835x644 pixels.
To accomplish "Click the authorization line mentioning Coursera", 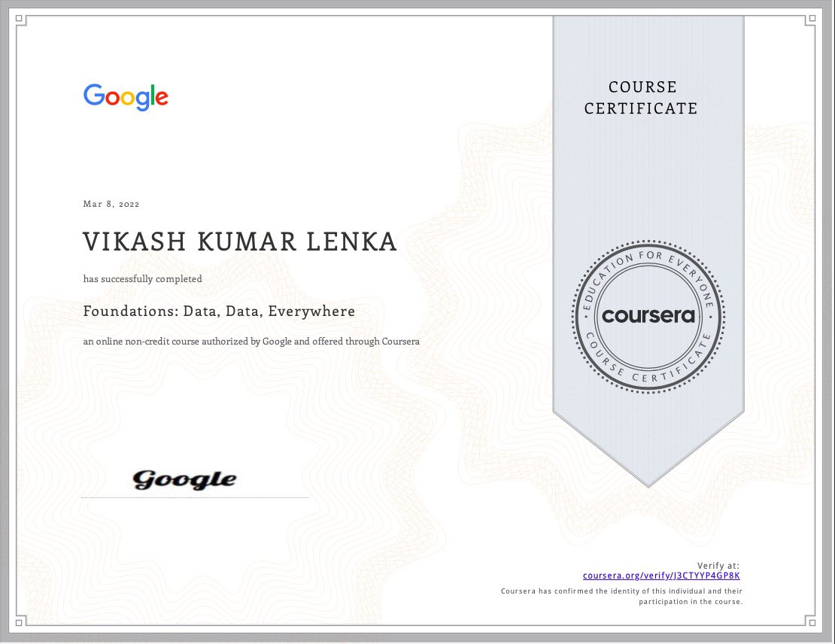I will click(x=251, y=341).
